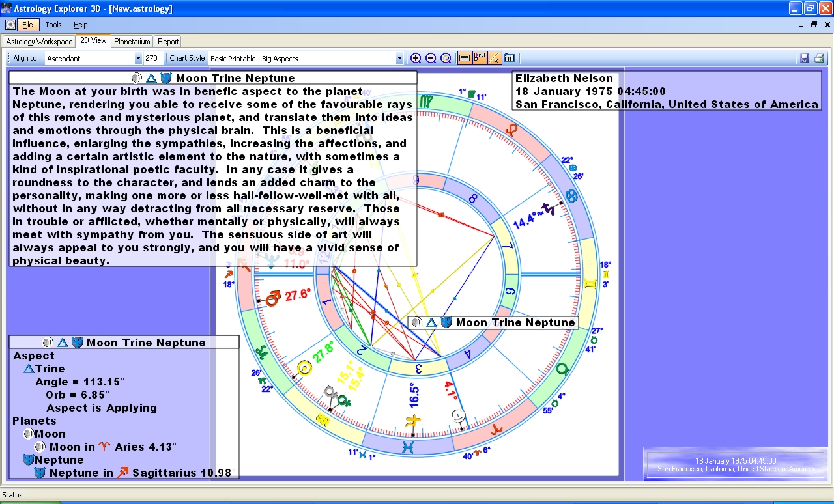The image size is (834, 504).
Task: Click the bottom-right date location thumbnail box
Action: (x=735, y=464)
